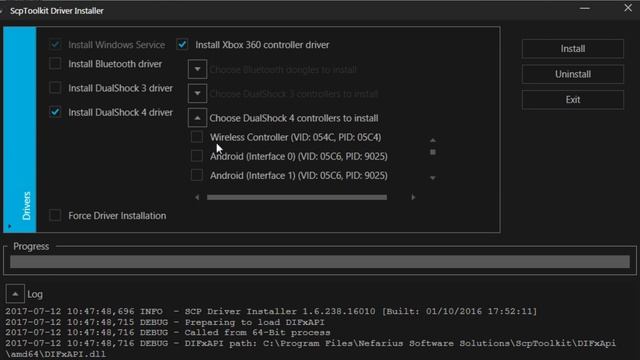The width and height of the screenshot is (640, 360).
Task: Click horizontal scrollbar right arrow
Action: 413,197
